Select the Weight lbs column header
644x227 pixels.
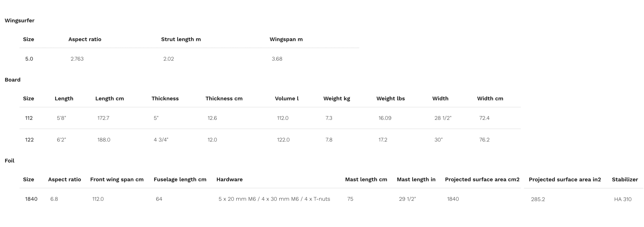(390, 99)
